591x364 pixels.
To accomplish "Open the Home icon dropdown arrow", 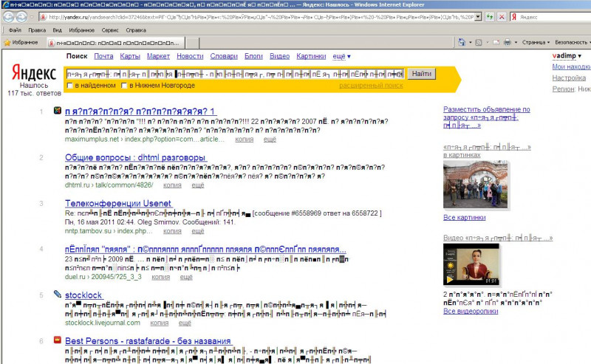I will click(470, 43).
